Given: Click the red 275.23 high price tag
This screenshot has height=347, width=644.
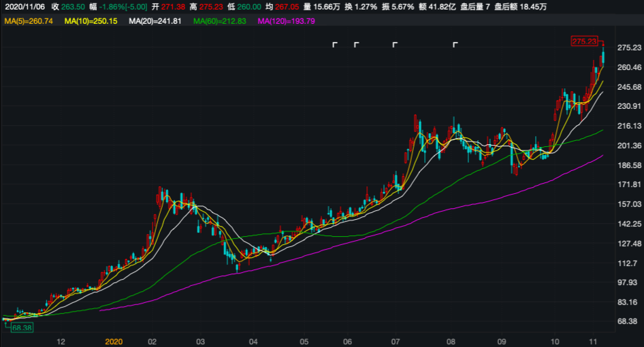Looking at the screenshot, I should pyautogui.click(x=583, y=42).
